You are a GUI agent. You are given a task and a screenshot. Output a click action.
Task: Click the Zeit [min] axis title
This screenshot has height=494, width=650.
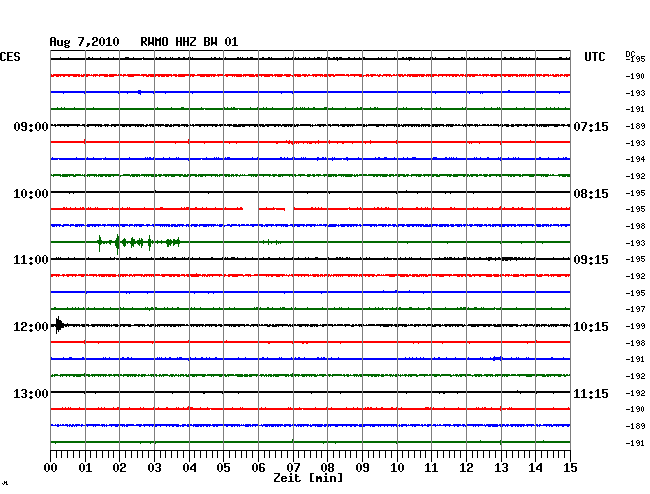coord(308,478)
